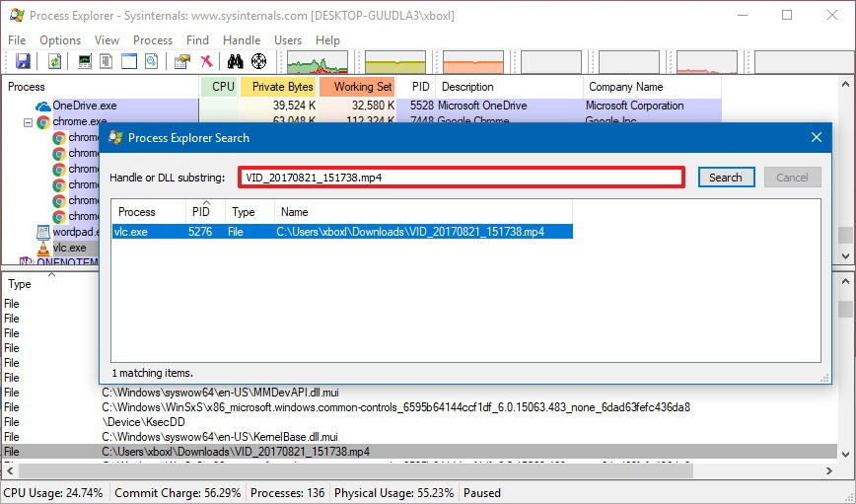Open the Options menu
Screen dimensions: 856x504
tap(60, 39)
